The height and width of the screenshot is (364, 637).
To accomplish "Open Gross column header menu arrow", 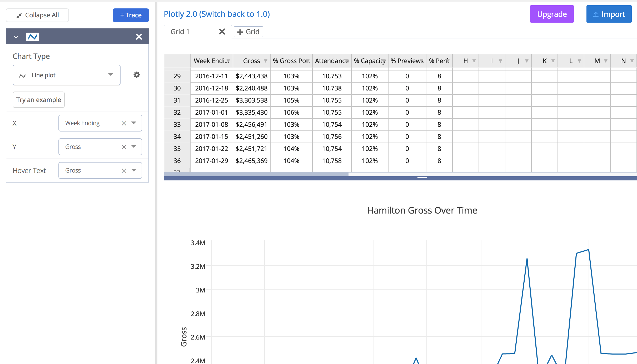I will 266,61.
